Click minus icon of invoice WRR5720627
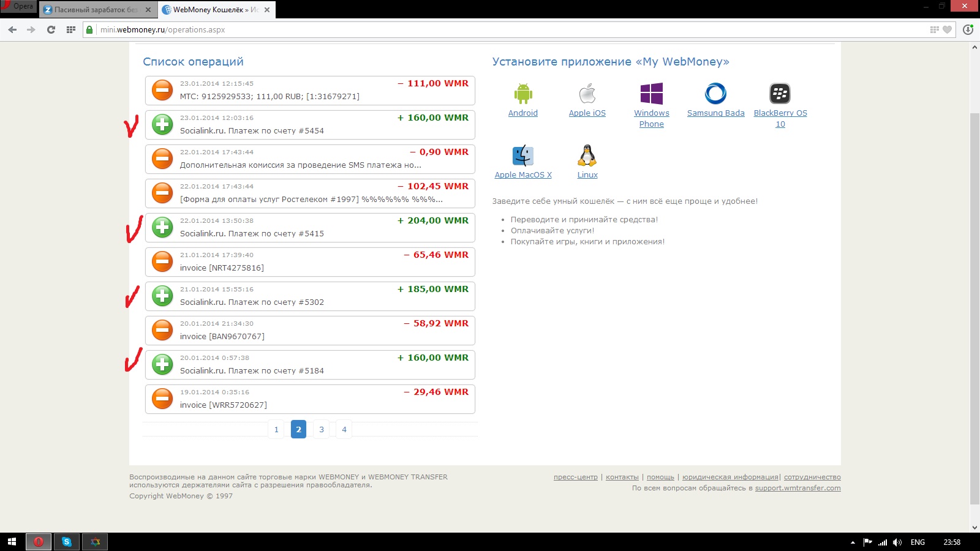This screenshot has height=551, width=980. (x=162, y=399)
